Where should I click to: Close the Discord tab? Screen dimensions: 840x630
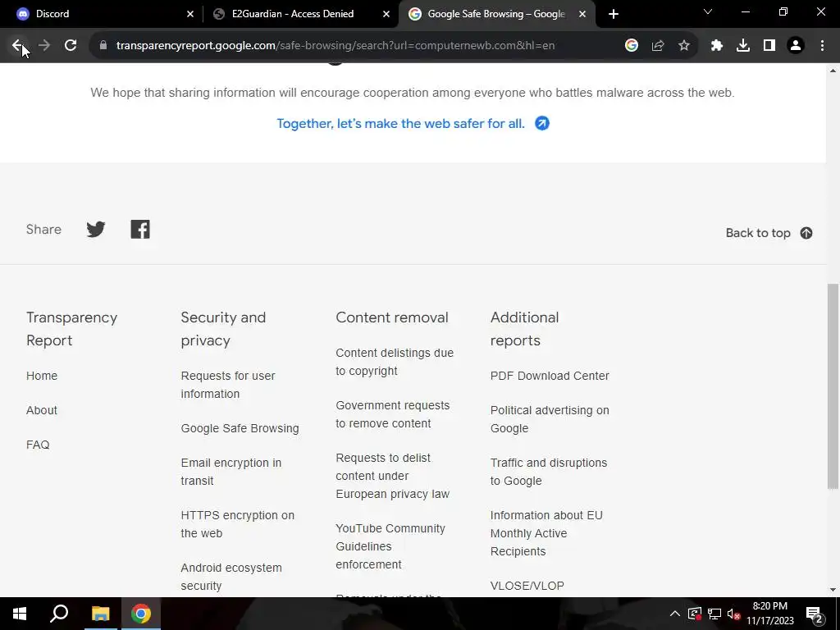[190, 14]
